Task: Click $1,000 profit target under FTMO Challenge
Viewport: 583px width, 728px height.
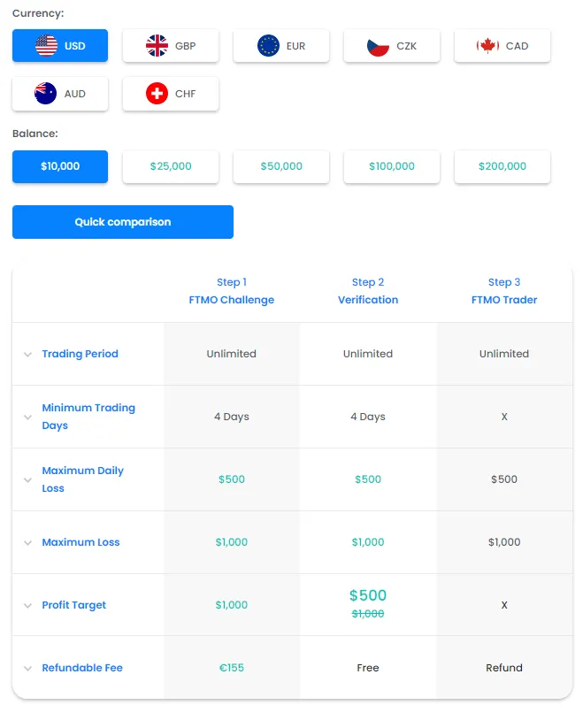Action: pyautogui.click(x=231, y=604)
